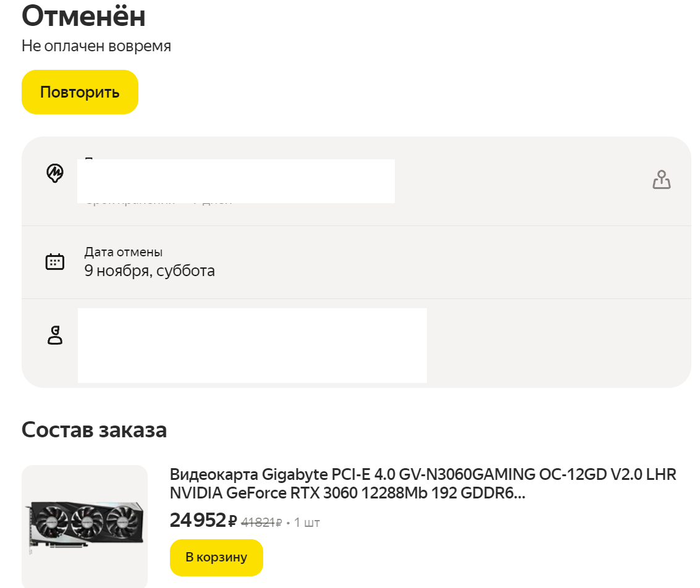
Task: Click the metro pickup point pin icon
Action: (55, 173)
